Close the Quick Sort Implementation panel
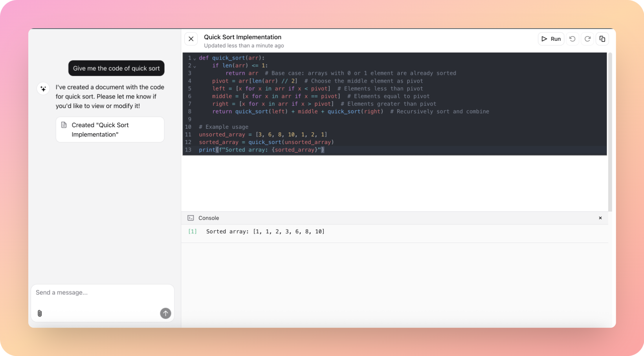This screenshot has width=644, height=356. [x=191, y=39]
